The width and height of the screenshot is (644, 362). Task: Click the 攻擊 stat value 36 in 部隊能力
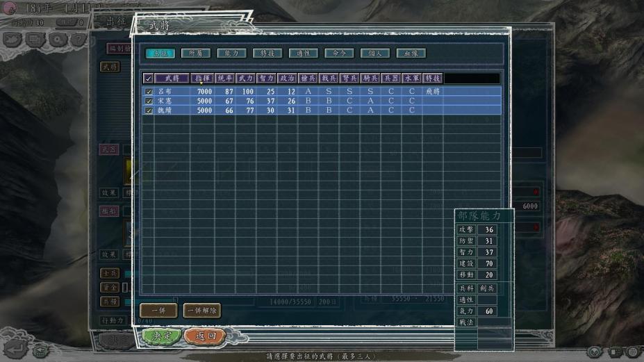pyautogui.click(x=488, y=230)
